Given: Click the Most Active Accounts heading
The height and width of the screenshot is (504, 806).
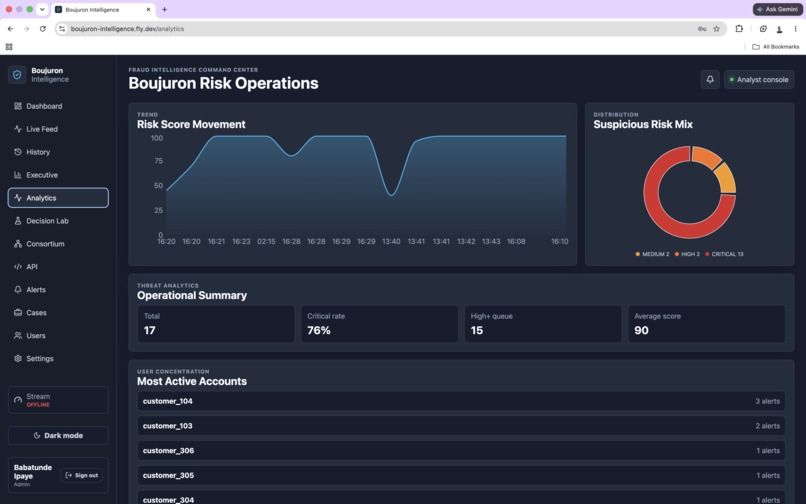Looking at the screenshot, I should coord(192,382).
